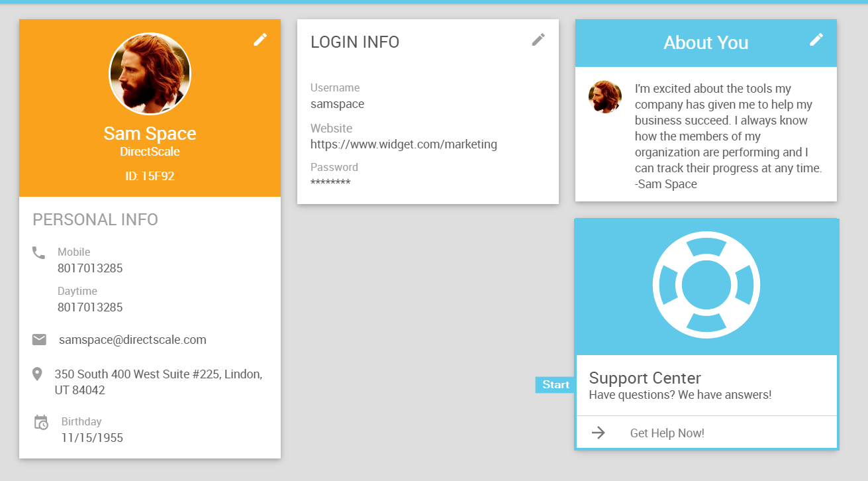Click the phone icon beside Mobile

click(39, 252)
